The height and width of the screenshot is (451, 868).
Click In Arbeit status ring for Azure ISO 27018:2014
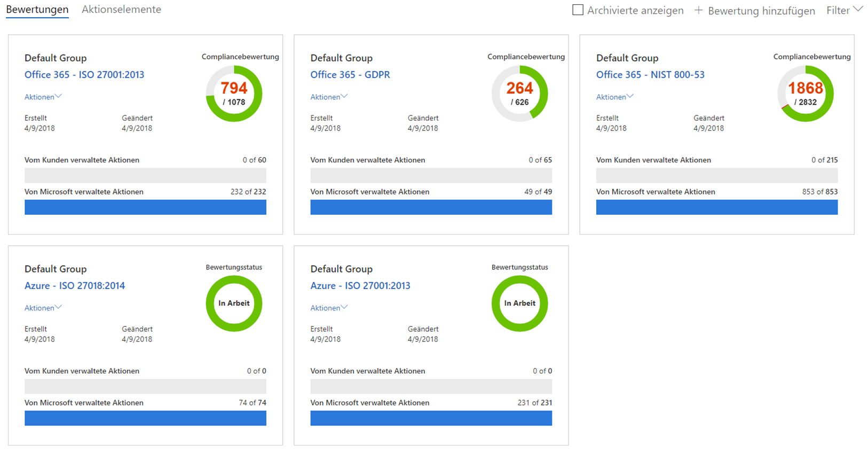point(234,304)
